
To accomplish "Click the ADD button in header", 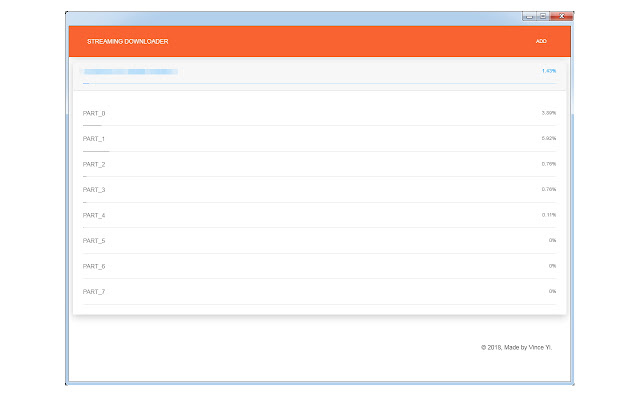I will tap(541, 41).
